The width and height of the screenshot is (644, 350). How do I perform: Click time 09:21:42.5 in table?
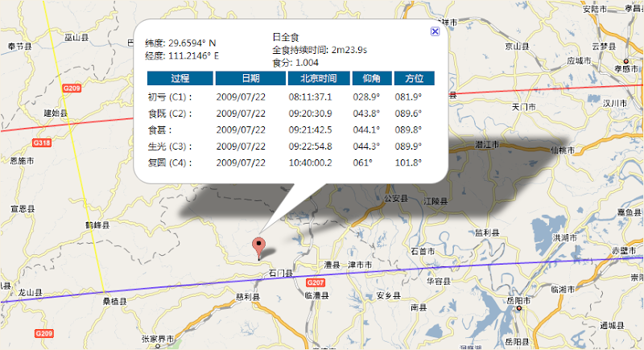coord(310,130)
